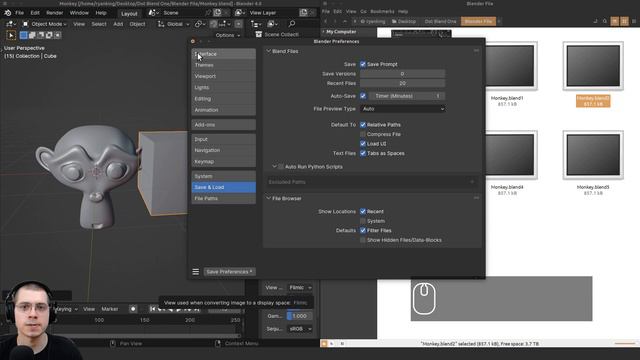
Task: Toggle the Load UI checkbox
Action: [x=363, y=144]
